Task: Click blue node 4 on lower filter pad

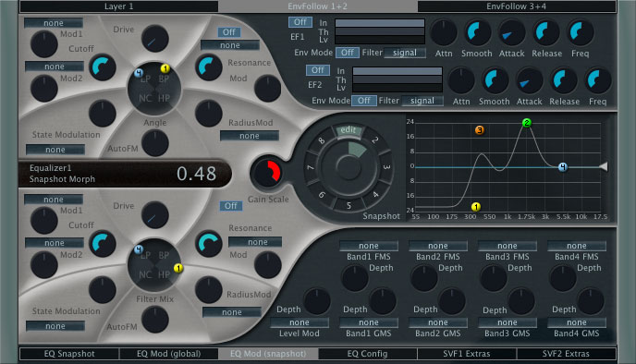Action: [139, 249]
